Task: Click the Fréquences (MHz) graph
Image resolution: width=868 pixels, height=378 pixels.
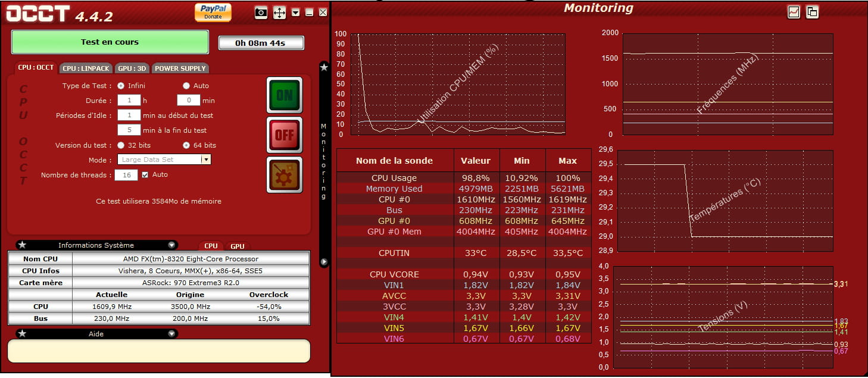Action: click(728, 84)
